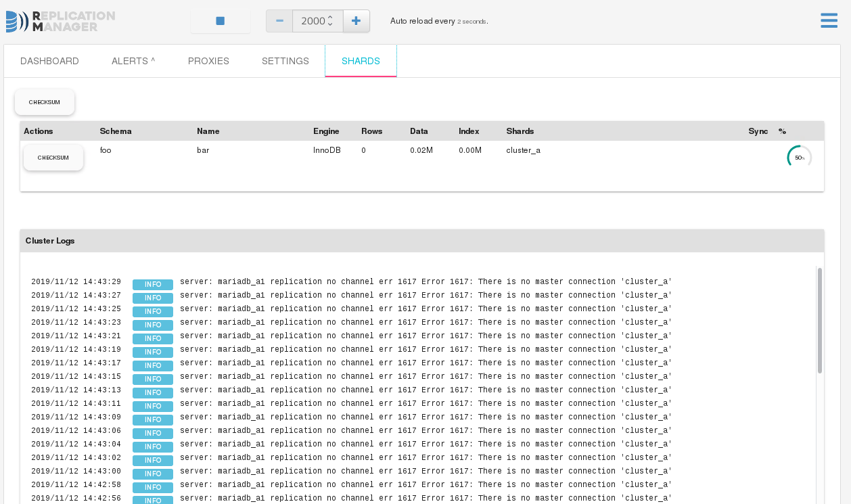The width and height of the screenshot is (851, 504).
Task: Go to the Settings tab
Action: pos(285,61)
